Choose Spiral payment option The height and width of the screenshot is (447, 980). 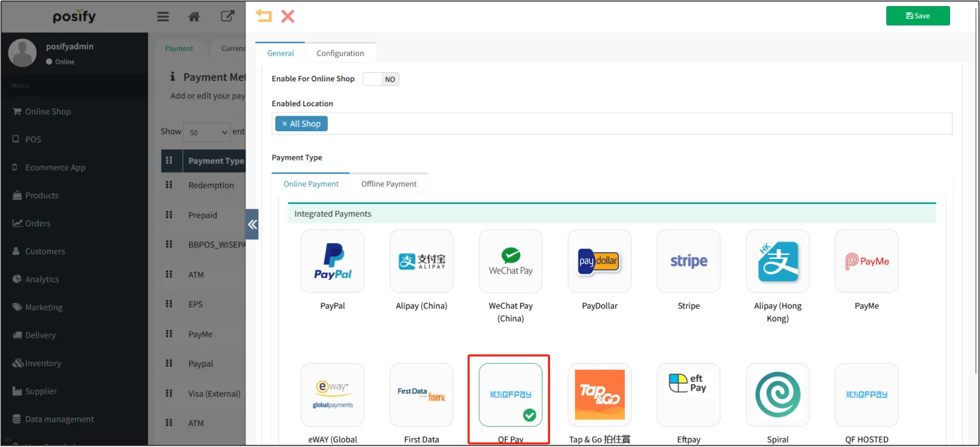[778, 395]
